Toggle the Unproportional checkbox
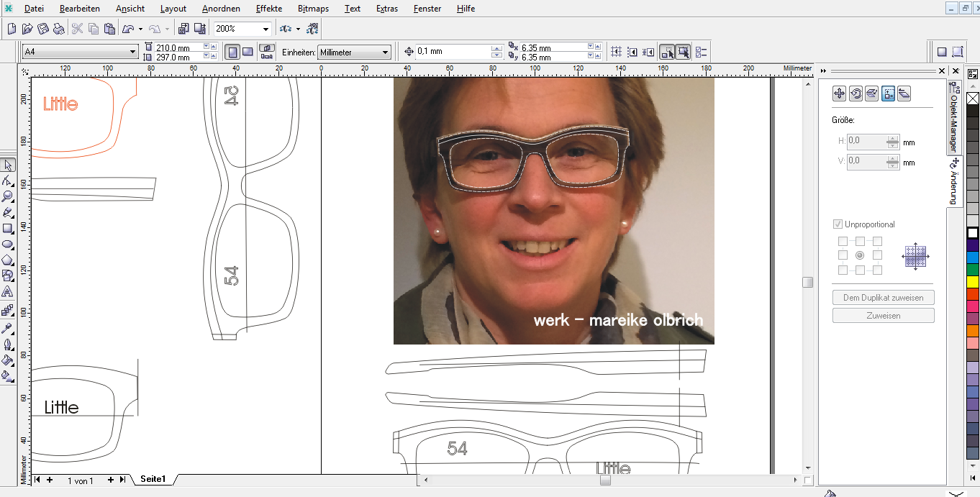Viewport: 980px width, 497px height. click(838, 224)
